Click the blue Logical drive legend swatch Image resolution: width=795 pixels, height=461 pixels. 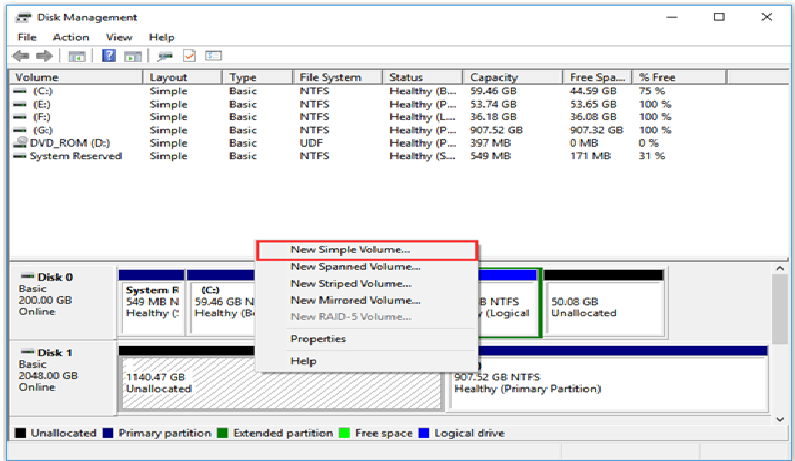click(424, 433)
